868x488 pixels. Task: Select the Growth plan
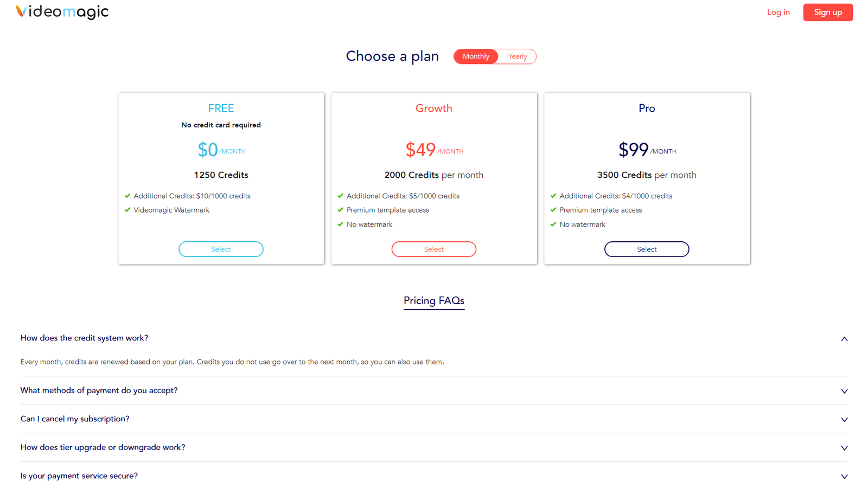click(434, 249)
